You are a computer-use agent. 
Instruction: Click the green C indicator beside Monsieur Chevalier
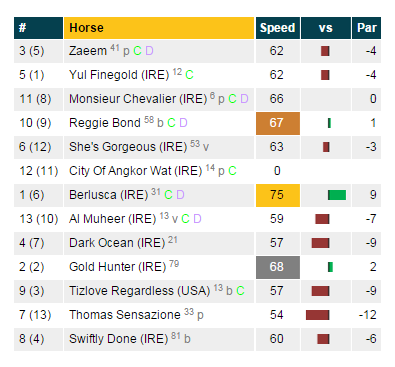[x=232, y=99]
